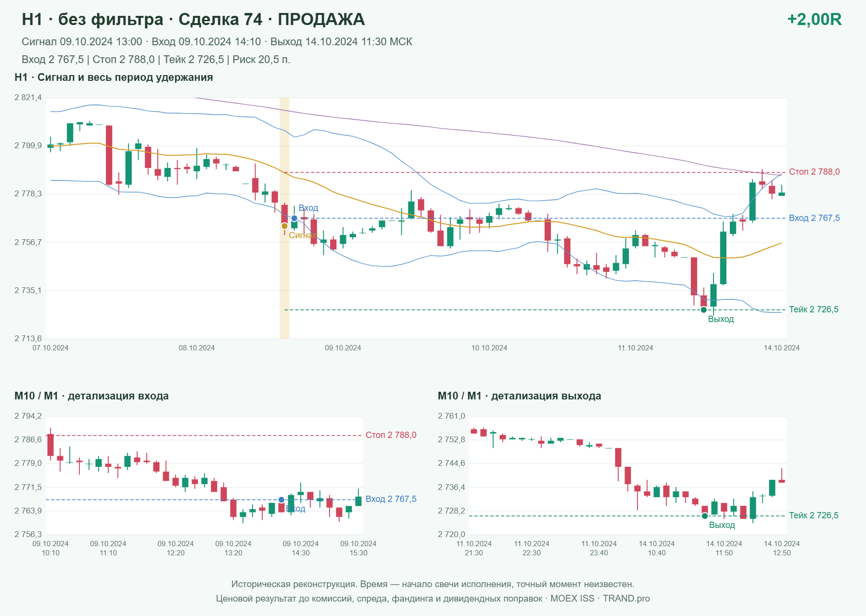Click the 14.10.2024 11:50 time label

[x=724, y=548]
